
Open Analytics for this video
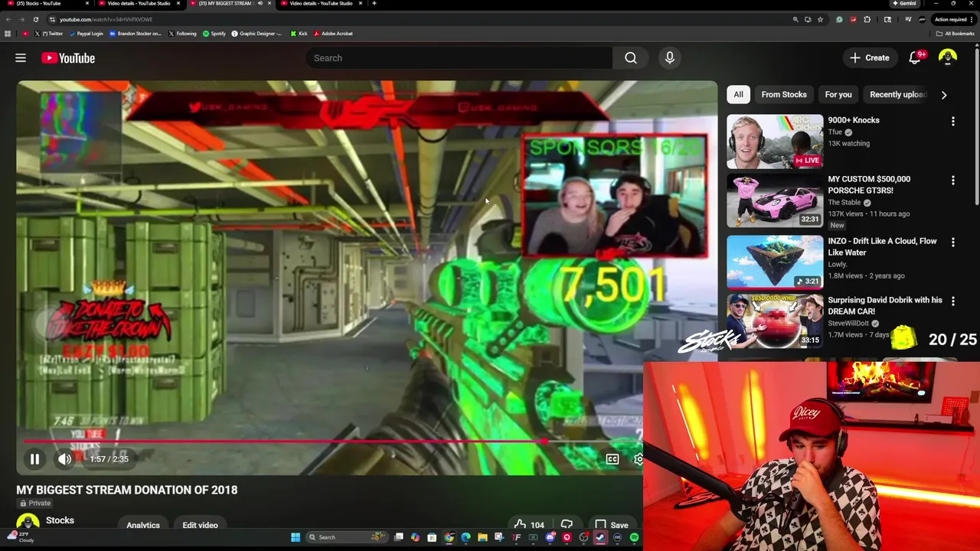[x=143, y=525]
